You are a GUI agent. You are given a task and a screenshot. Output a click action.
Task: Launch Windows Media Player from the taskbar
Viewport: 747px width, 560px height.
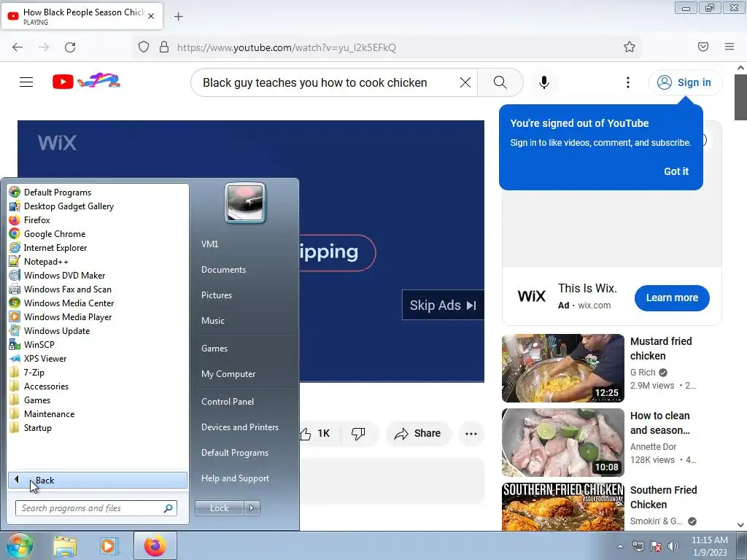pos(109,545)
